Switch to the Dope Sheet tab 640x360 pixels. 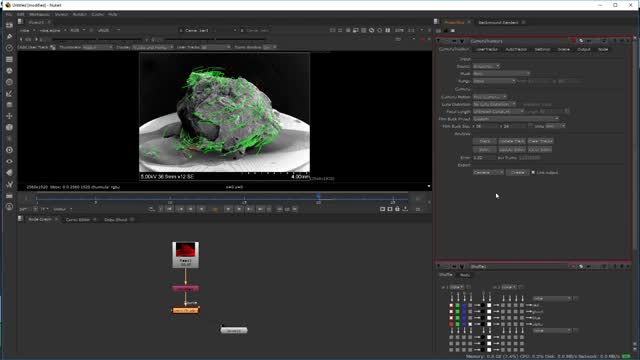116,220
